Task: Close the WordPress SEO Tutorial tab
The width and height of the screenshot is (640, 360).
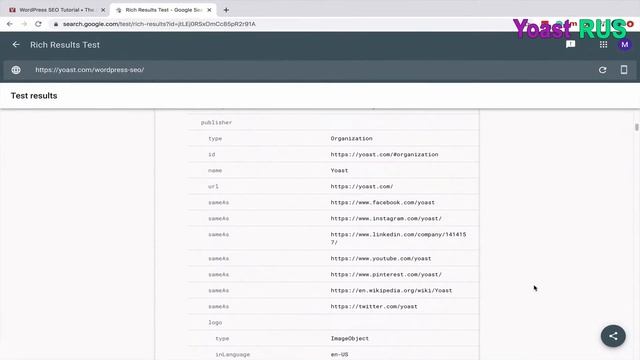Action: click(103, 10)
